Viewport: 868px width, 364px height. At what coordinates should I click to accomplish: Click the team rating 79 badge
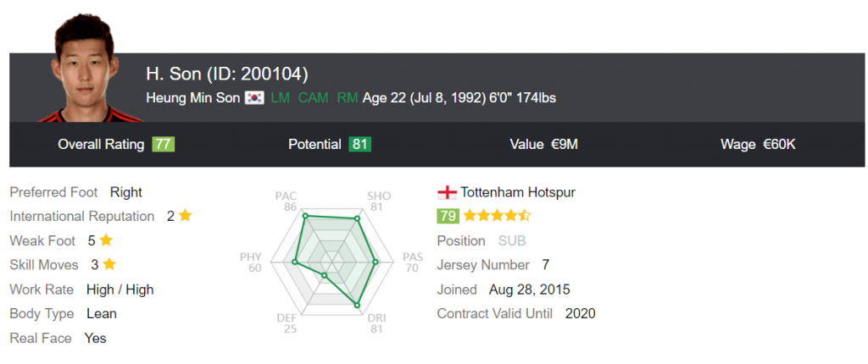[x=448, y=216]
